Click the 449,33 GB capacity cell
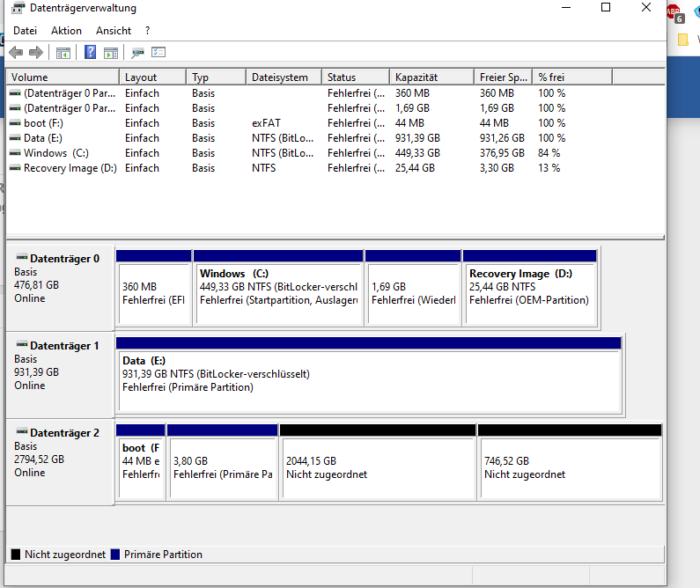 (x=417, y=153)
